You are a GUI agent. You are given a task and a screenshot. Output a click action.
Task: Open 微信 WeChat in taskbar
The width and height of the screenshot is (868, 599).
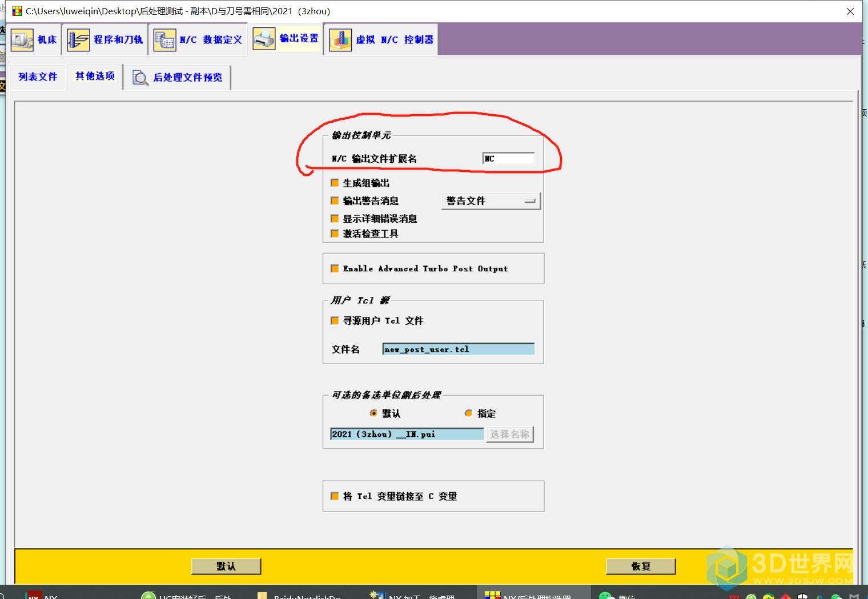[618, 595]
